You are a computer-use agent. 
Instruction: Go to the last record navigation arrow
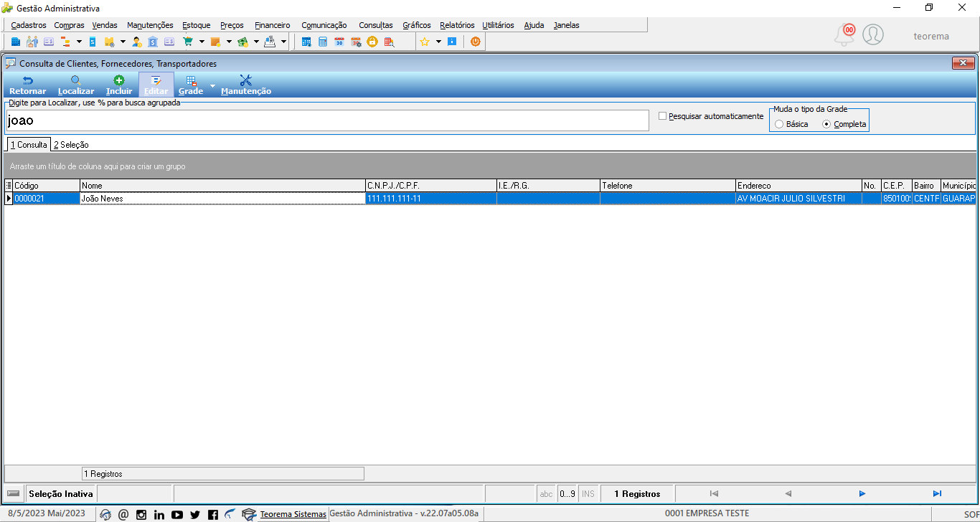937,493
